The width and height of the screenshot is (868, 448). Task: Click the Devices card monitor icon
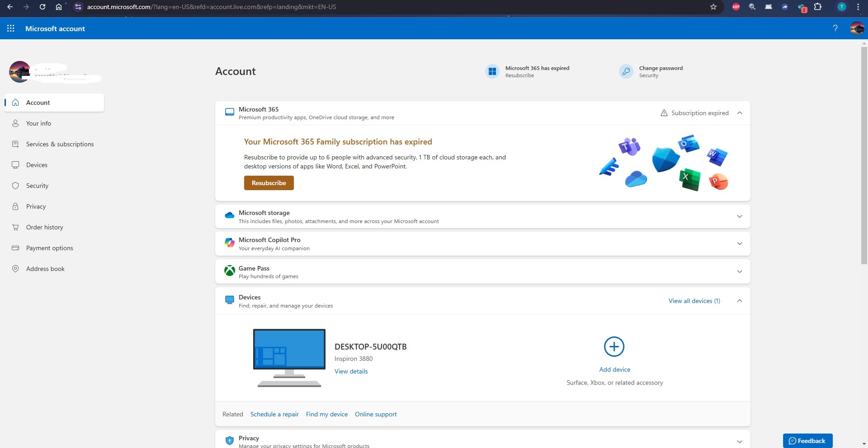point(230,299)
